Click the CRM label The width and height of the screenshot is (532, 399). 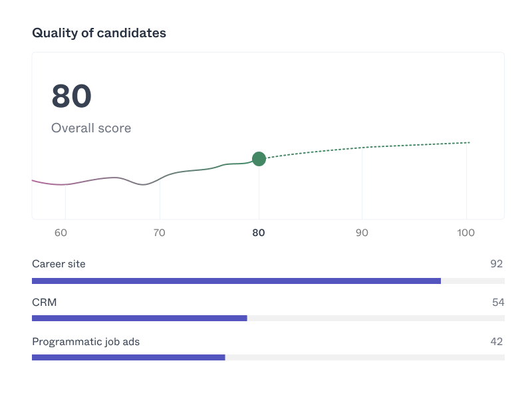[x=44, y=303]
